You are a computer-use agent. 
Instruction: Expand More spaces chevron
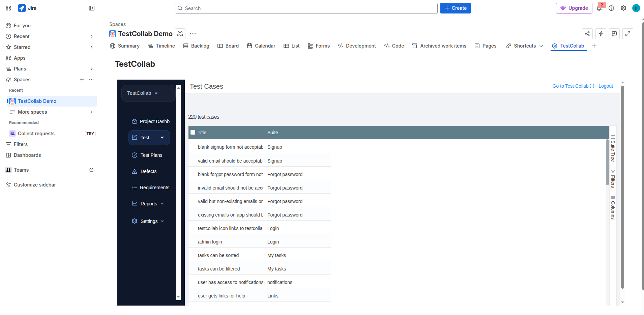coord(91,112)
